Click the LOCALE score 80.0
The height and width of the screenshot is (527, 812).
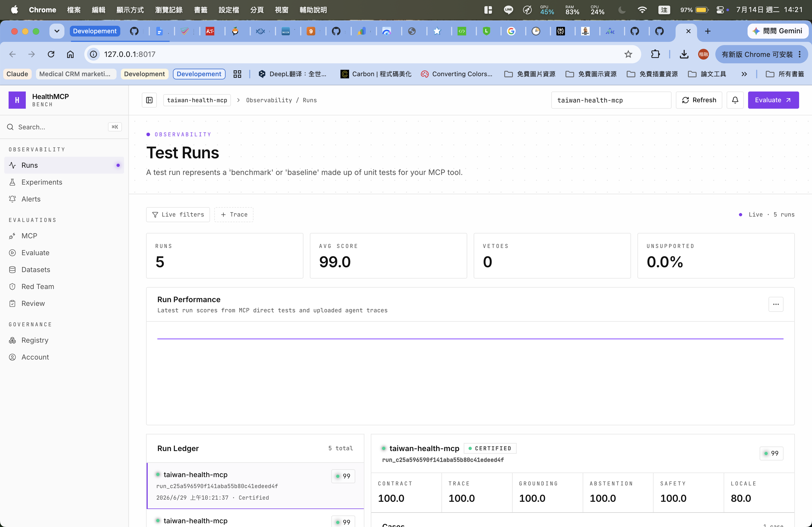click(741, 498)
